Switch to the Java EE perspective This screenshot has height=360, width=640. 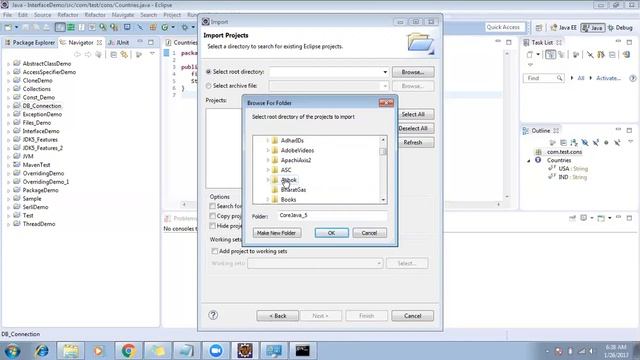563,27
